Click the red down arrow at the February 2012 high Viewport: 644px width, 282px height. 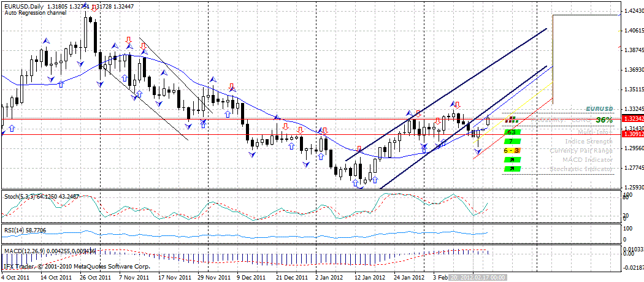[457, 105]
